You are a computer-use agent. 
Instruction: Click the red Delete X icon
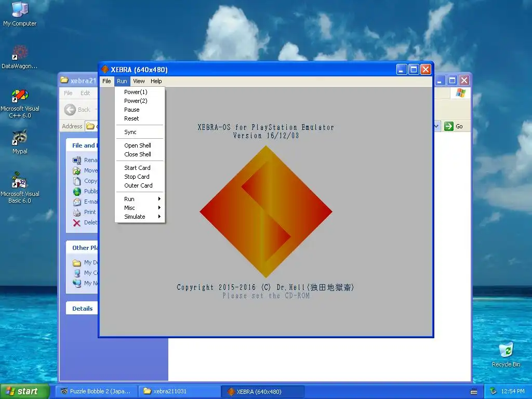pyautogui.click(x=77, y=222)
